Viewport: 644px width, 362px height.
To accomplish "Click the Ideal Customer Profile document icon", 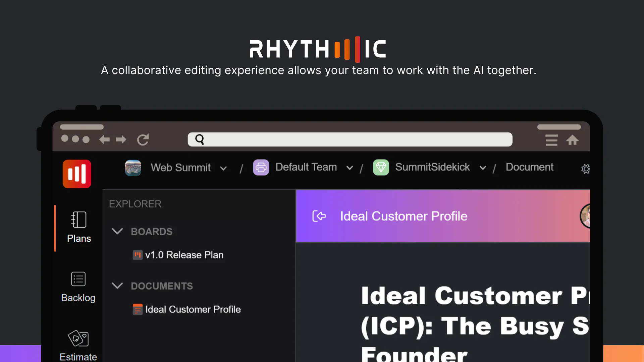I will click(x=138, y=309).
